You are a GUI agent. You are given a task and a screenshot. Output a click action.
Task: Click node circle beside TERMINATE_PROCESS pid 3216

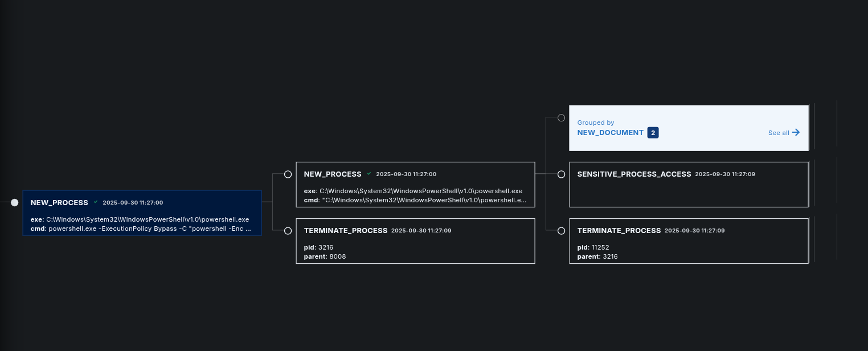coord(288,231)
